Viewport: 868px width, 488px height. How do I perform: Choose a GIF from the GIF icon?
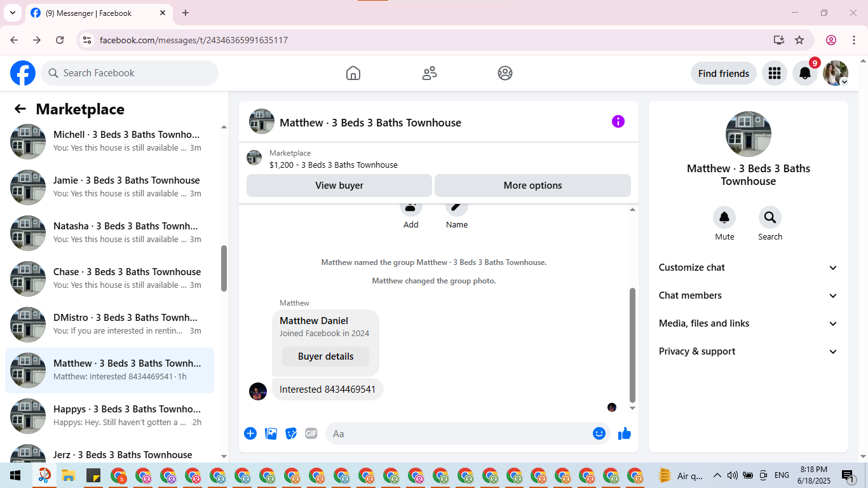click(311, 433)
